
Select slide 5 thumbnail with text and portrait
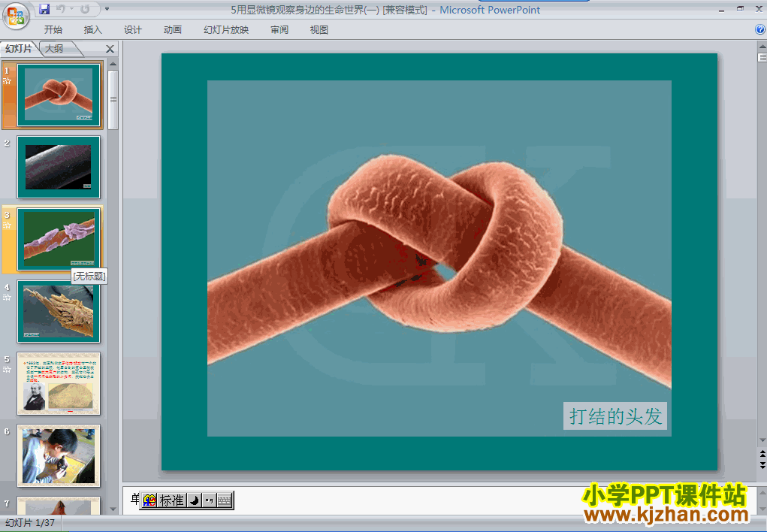tap(59, 383)
